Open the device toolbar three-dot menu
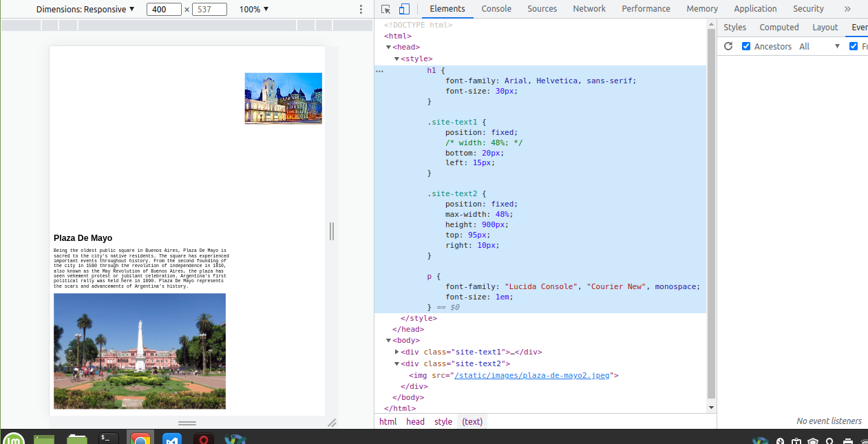Image resolution: width=868 pixels, height=444 pixels. [361, 10]
